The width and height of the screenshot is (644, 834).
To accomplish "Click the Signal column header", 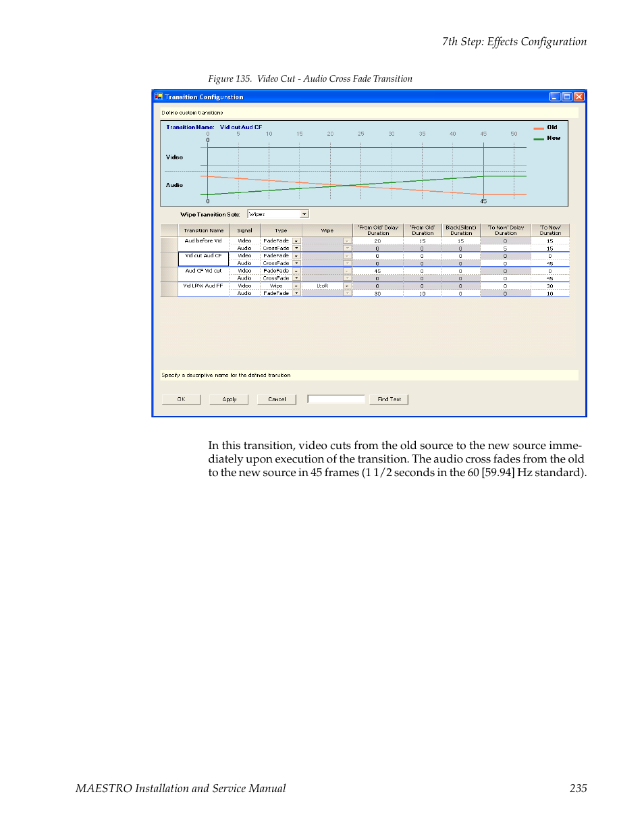I will coord(244,230).
